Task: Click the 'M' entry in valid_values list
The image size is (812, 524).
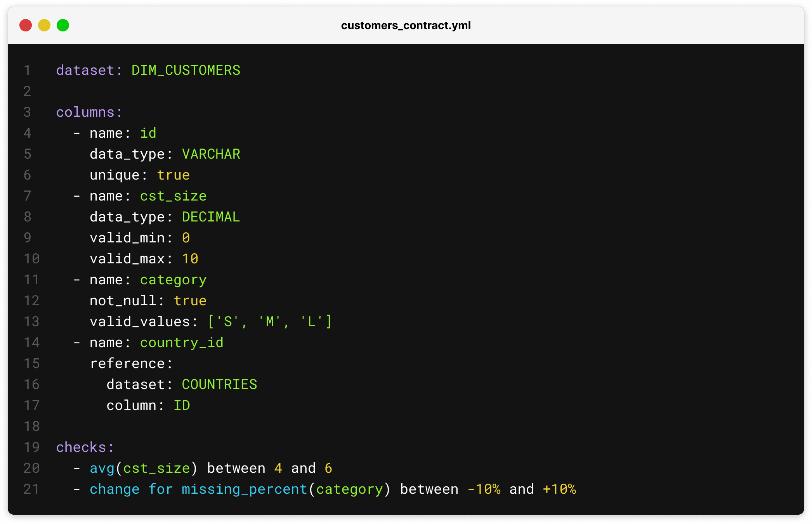Action: click(x=270, y=322)
